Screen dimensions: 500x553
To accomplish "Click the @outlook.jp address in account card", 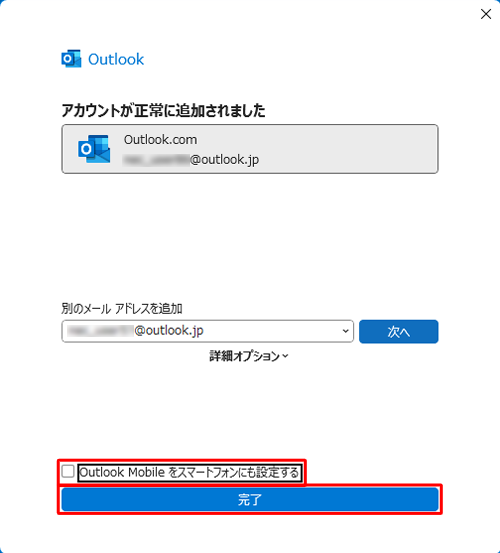I will pos(224,160).
